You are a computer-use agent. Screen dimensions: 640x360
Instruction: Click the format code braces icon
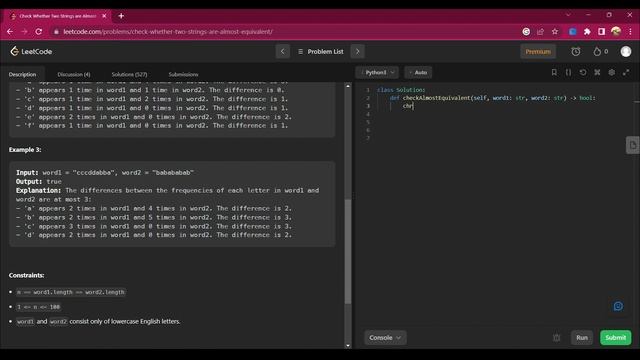568,72
